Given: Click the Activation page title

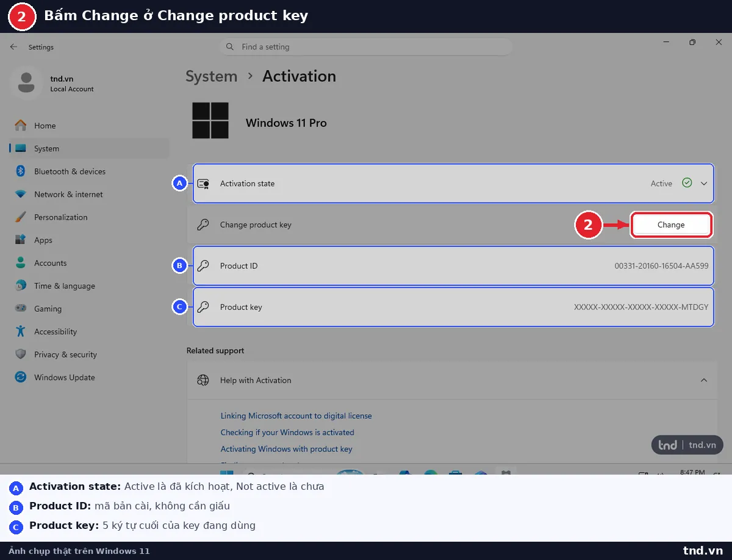Looking at the screenshot, I should tap(299, 76).
